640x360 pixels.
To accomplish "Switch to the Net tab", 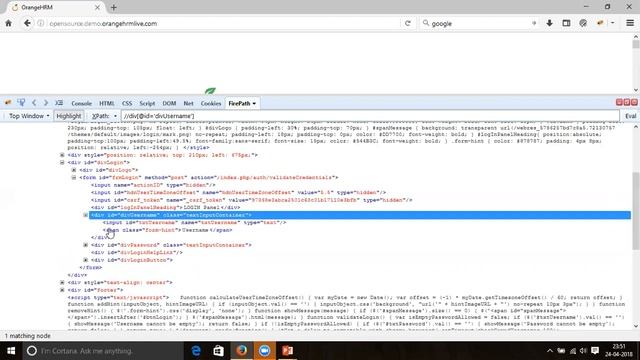I will tap(188, 104).
